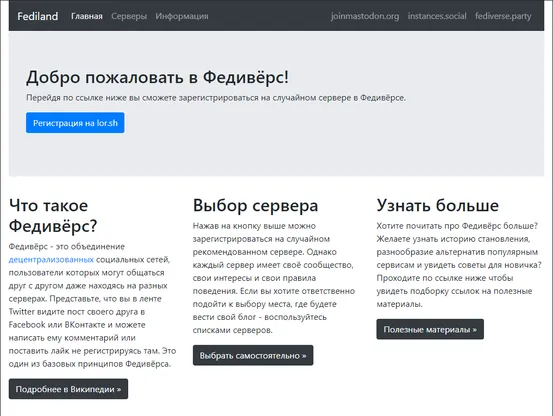Click the paragraph text mentioning Twitter

pos(92,305)
